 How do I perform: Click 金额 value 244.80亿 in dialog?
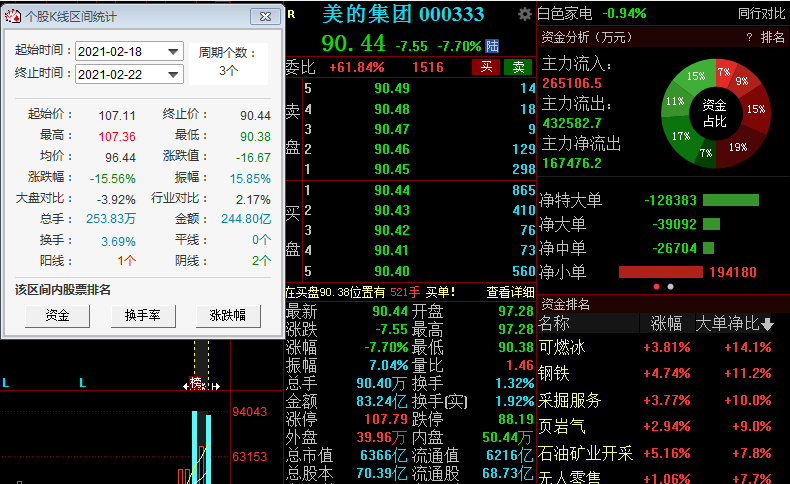(x=246, y=219)
